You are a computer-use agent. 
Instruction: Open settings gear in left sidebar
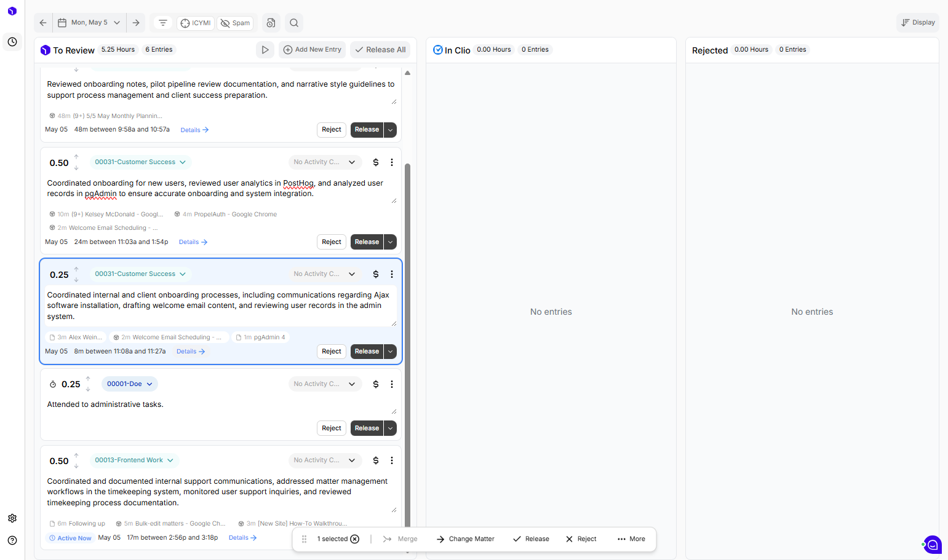tap(12, 518)
